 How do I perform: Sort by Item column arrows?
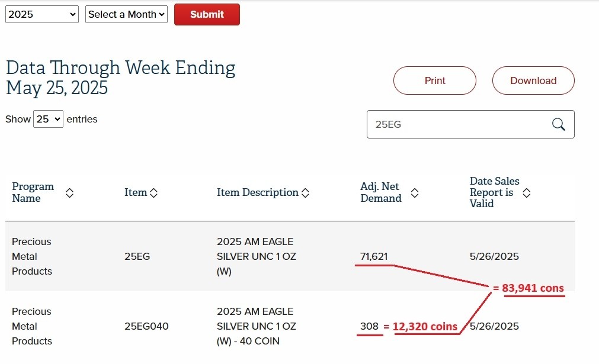point(154,193)
